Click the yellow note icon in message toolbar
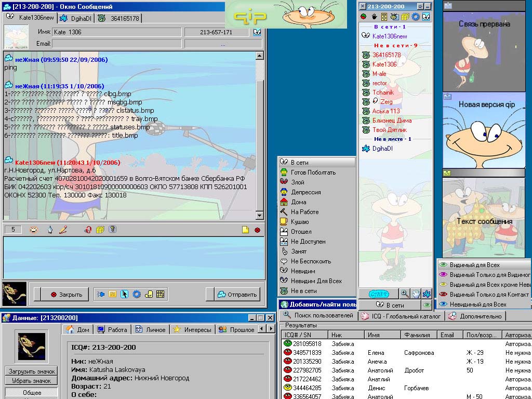This screenshot has width=532, height=399. point(245,230)
